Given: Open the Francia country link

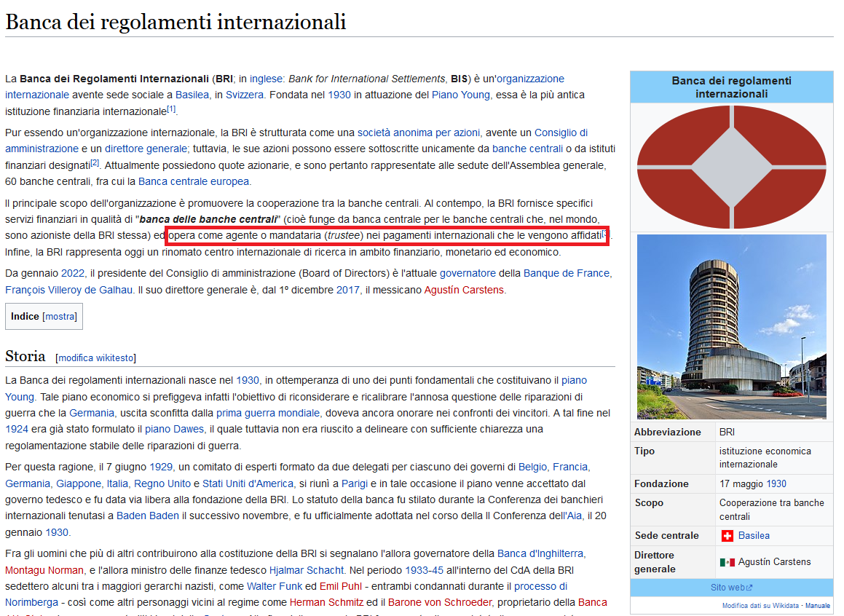Looking at the screenshot, I should click(570, 467).
